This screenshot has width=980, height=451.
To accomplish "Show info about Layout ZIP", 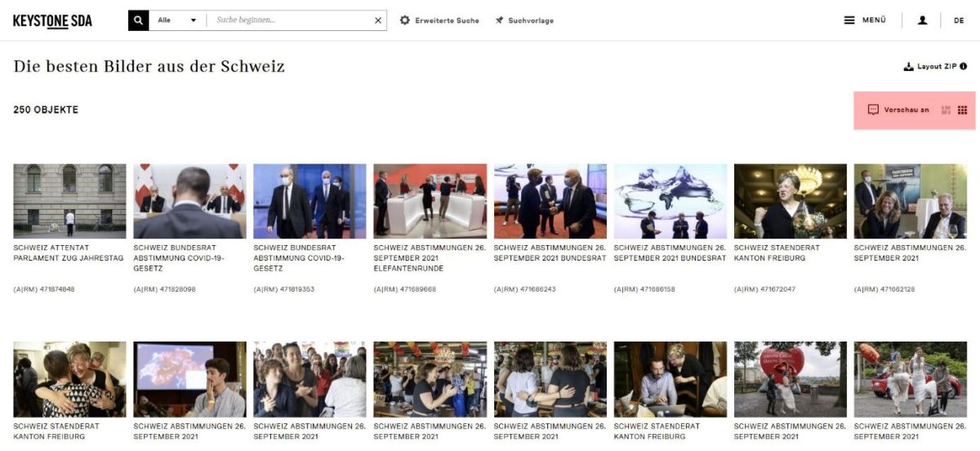I will pos(964,67).
